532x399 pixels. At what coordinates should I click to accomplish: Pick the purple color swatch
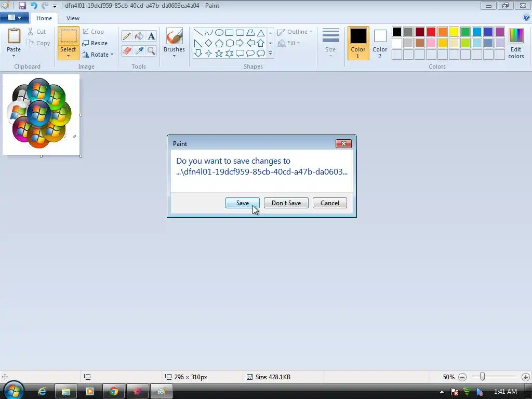pyautogui.click(x=499, y=32)
